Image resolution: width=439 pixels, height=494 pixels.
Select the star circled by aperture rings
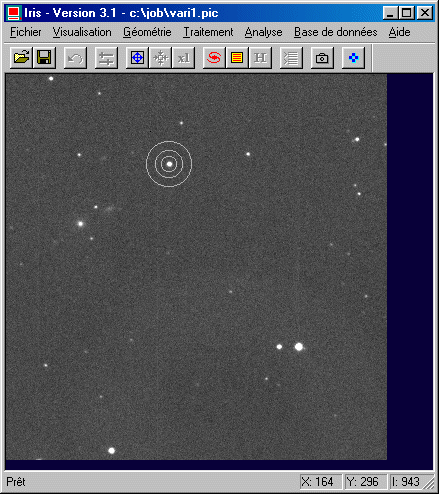click(x=169, y=164)
